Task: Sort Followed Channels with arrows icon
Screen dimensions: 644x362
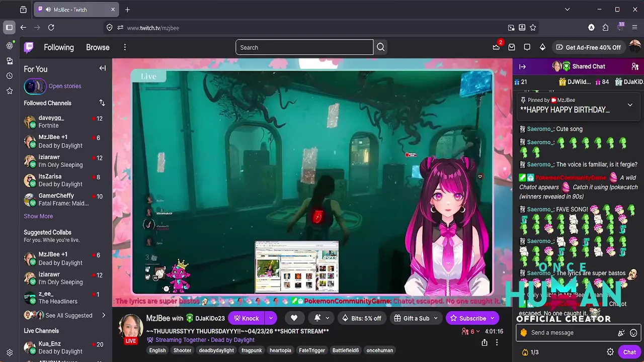Action: pyautogui.click(x=102, y=103)
